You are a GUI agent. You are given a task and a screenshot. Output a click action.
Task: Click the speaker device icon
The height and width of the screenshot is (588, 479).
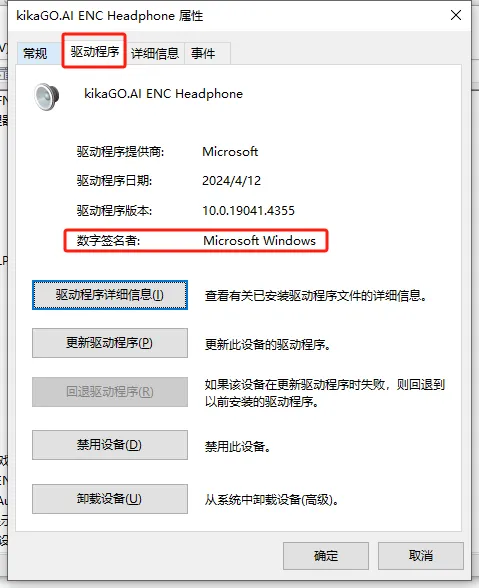(47, 97)
